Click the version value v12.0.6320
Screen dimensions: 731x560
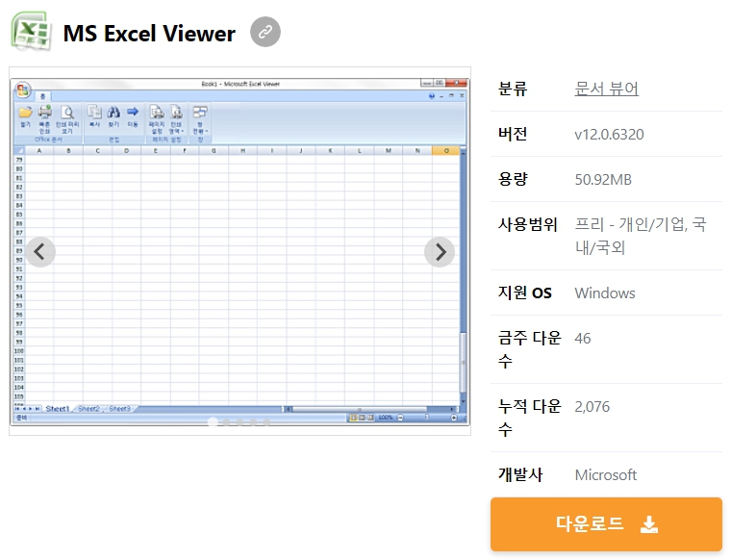pos(609,135)
